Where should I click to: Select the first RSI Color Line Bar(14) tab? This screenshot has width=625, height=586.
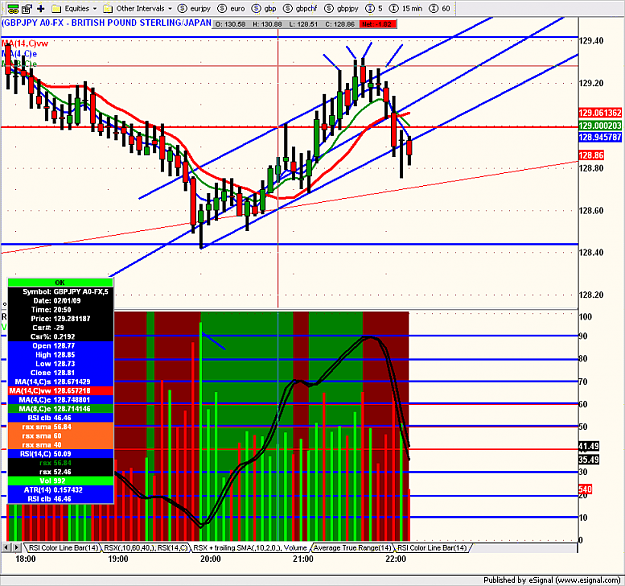click(63, 548)
